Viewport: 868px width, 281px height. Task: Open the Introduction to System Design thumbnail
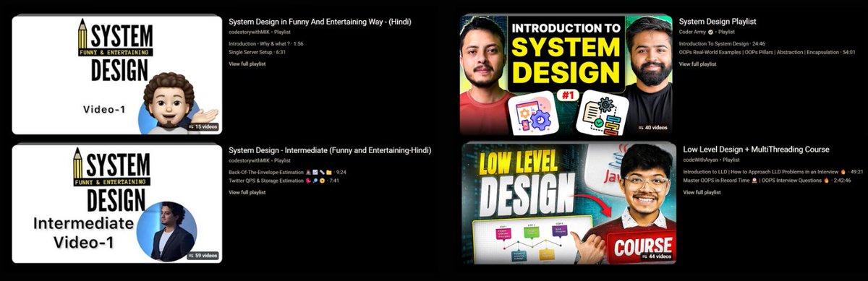[566, 74]
